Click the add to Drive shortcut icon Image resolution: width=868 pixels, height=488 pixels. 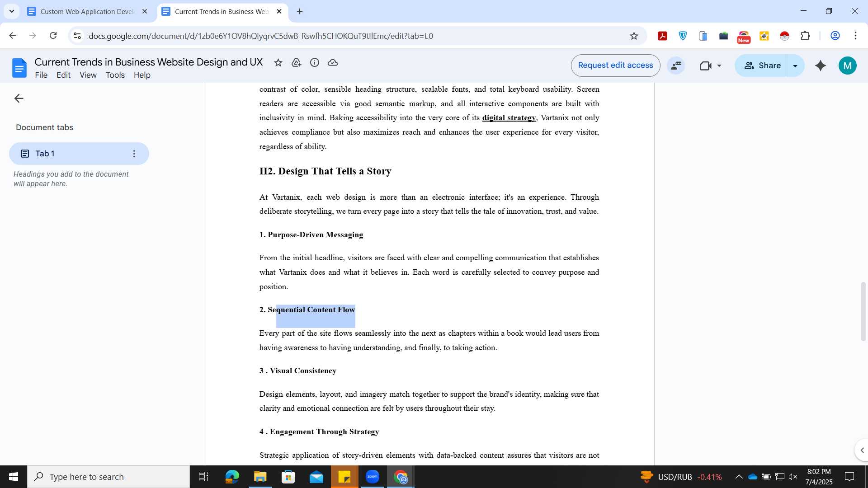(x=296, y=63)
